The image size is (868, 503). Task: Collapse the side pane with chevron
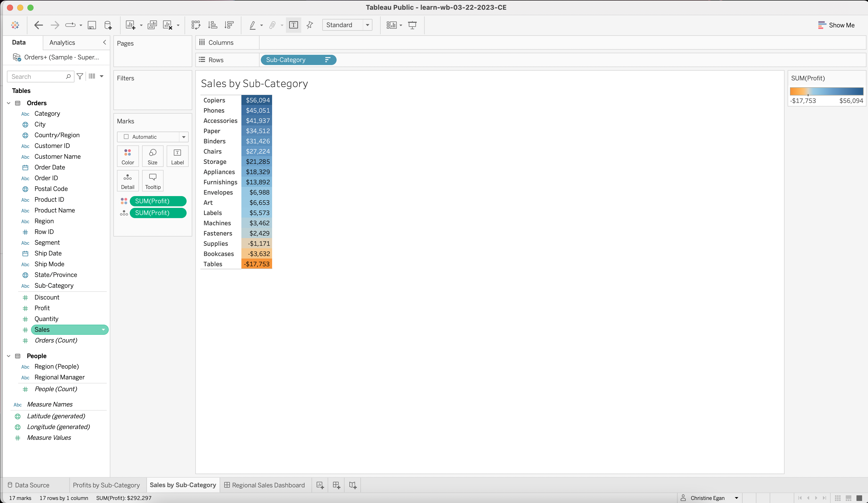pyautogui.click(x=104, y=42)
